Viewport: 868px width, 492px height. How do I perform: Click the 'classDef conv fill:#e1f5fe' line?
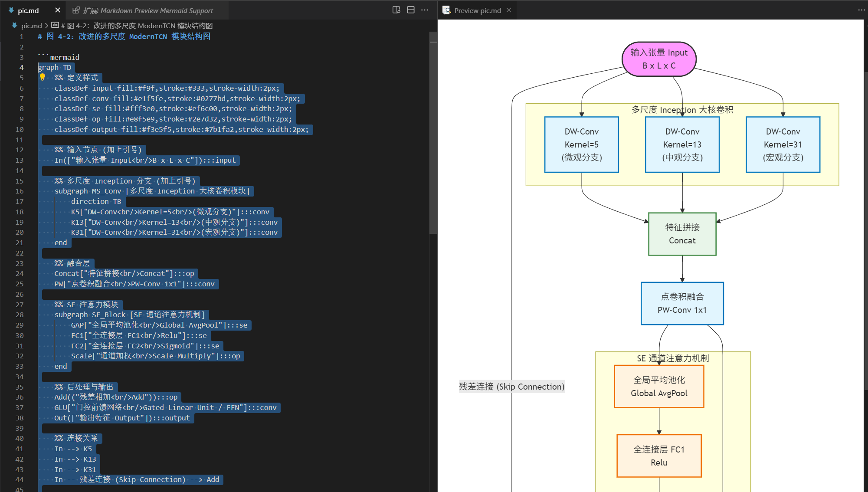[x=177, y=98]
